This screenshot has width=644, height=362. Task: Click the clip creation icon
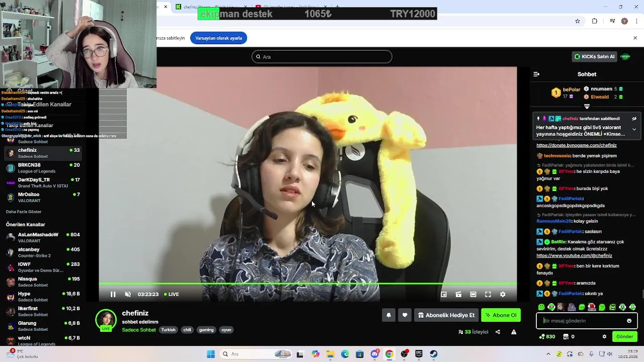click(458, 295)
